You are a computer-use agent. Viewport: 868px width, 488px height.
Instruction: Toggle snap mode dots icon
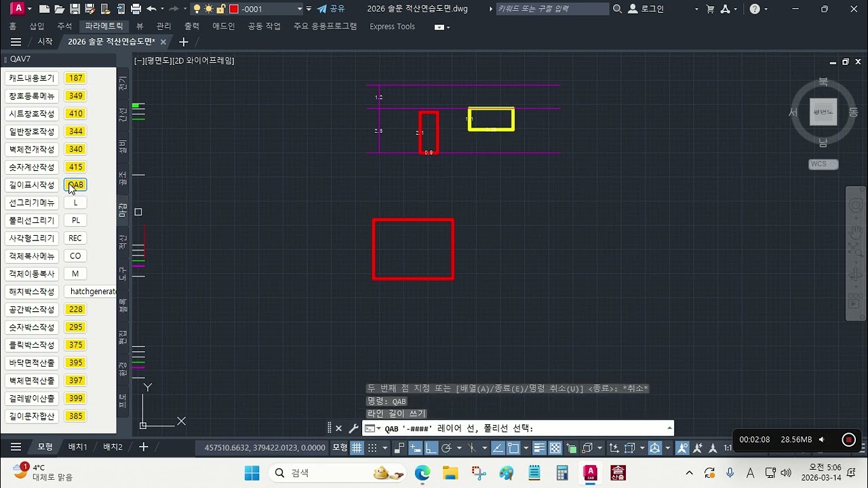(x=372, y=448)
